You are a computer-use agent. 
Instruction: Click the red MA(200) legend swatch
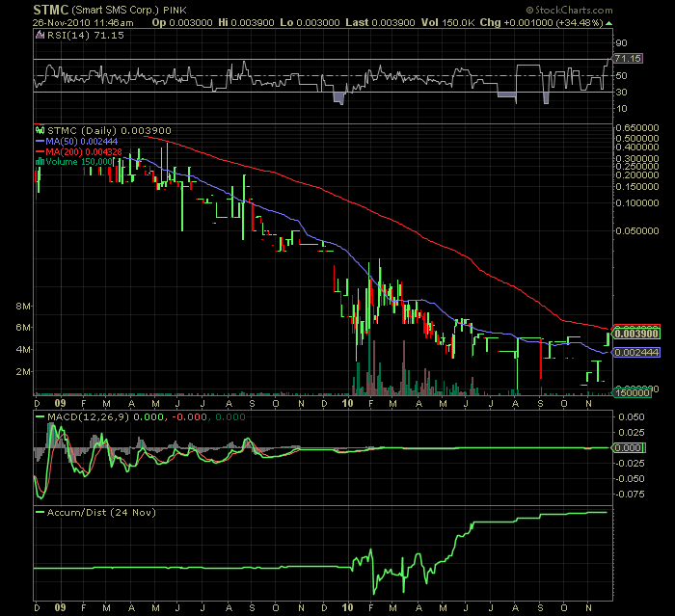tap(40, 151)
